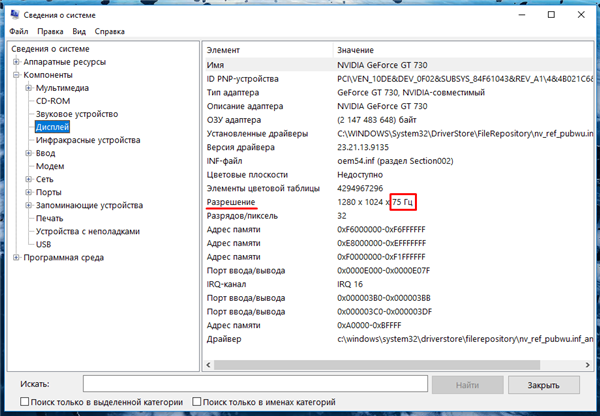The height and width of the screenshot is (416, 600).
Task: Select Звуковое устройство in the tree
Action: 77,114
